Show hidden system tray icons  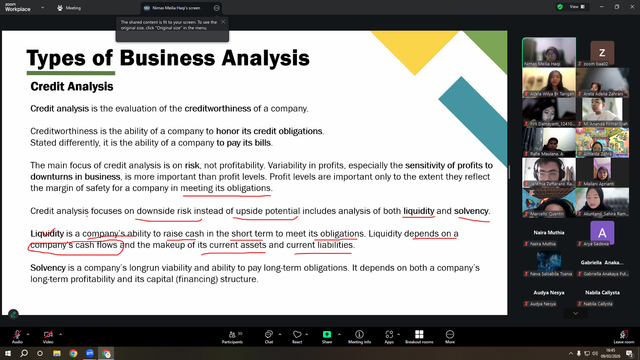tap(571, 353)
